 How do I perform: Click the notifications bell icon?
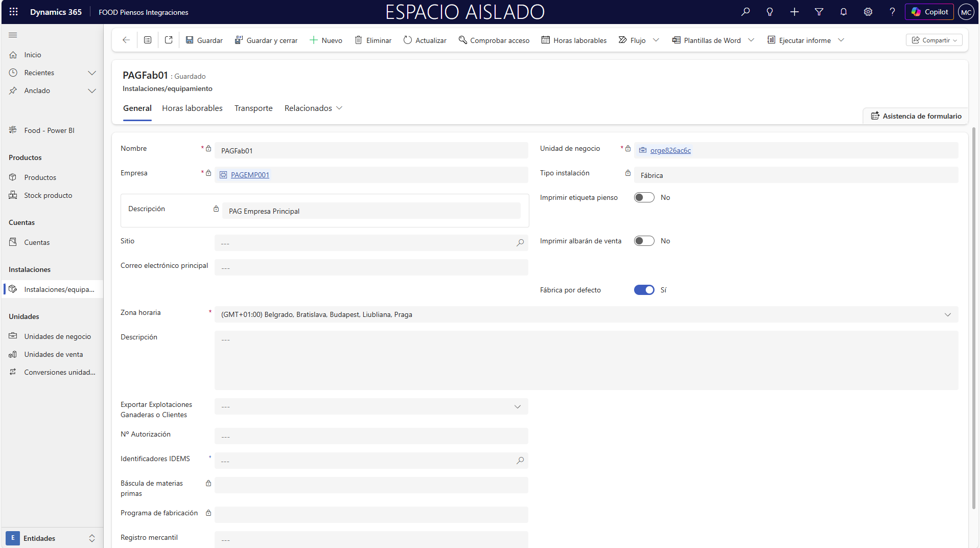click(843, 12)
